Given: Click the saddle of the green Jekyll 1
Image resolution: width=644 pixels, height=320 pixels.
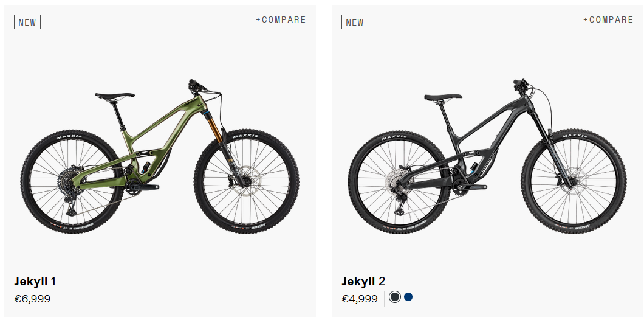Looking at the screenshot, I should pyautogui.click(x=115, y=96).
